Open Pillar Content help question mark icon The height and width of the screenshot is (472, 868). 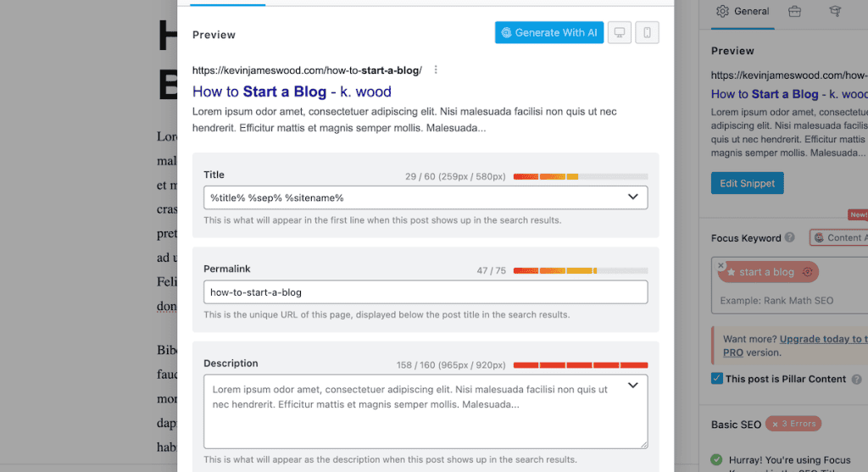click(856, 379)
